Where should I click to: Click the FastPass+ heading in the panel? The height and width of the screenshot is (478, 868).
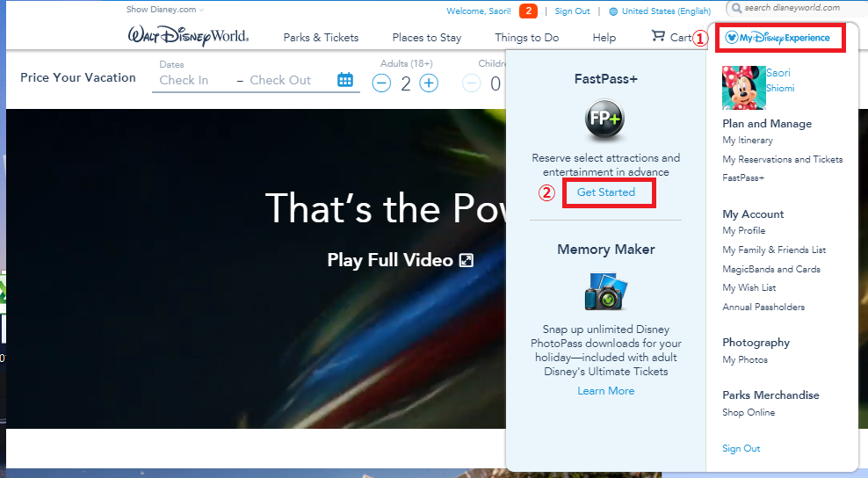(x=606, y=79)
